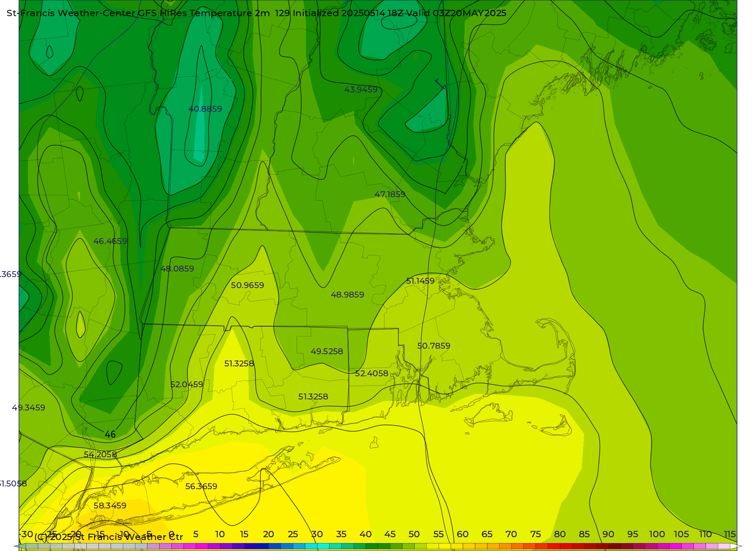Screen dimensions: 756x551
Task: Select the 49.3459 value near left edge
Action: pos(28,408)
